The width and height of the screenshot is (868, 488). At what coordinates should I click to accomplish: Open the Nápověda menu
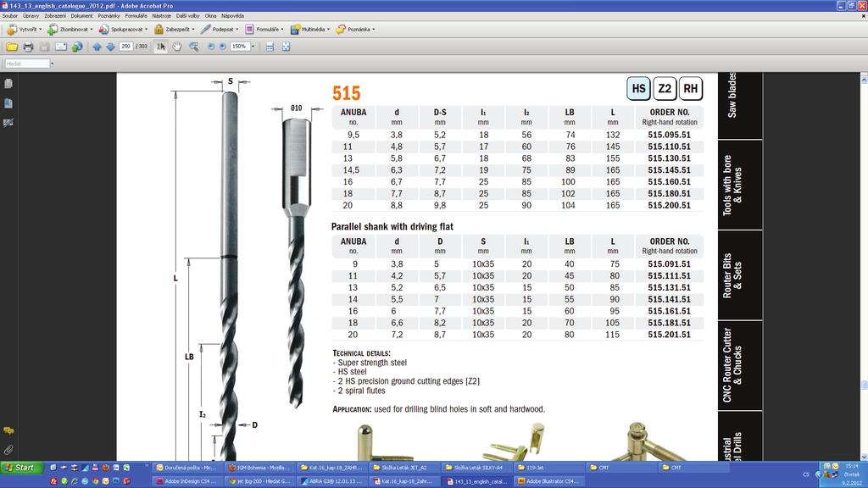click(x=232, y=16)
